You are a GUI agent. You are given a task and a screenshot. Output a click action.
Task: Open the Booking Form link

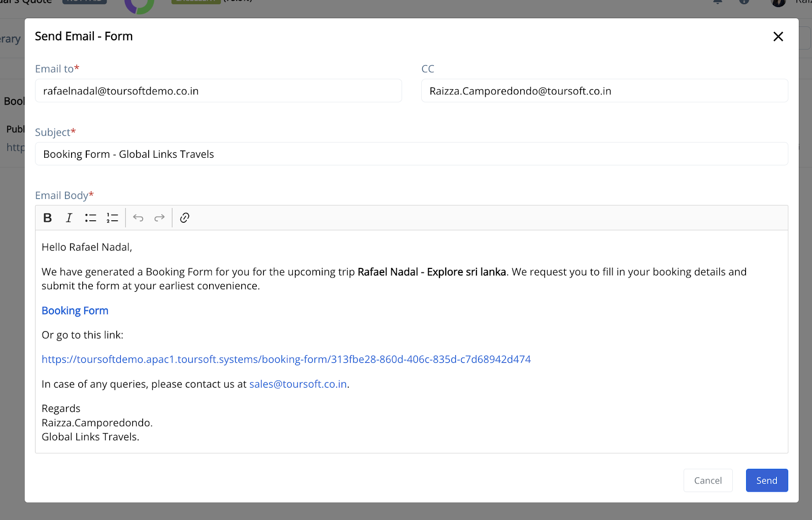[x=75, y=310]
